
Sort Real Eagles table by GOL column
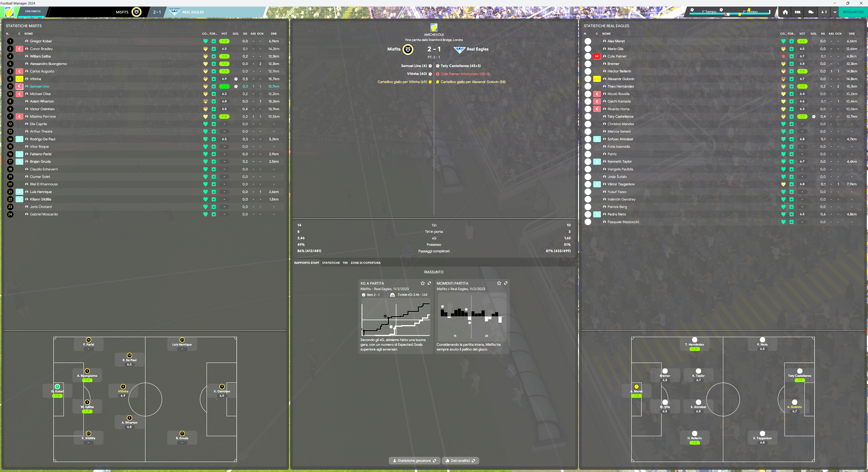(x=813, y=34)
